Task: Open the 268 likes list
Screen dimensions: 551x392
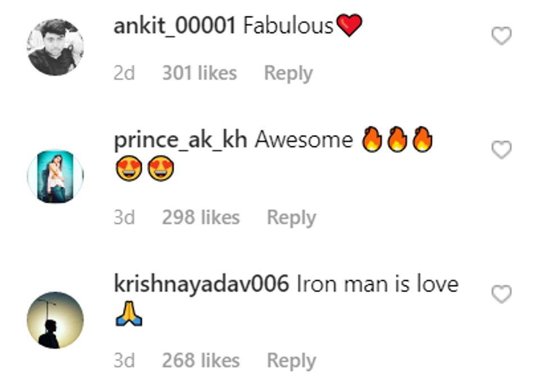Action: pyautogui.click(x=201, y=361)
